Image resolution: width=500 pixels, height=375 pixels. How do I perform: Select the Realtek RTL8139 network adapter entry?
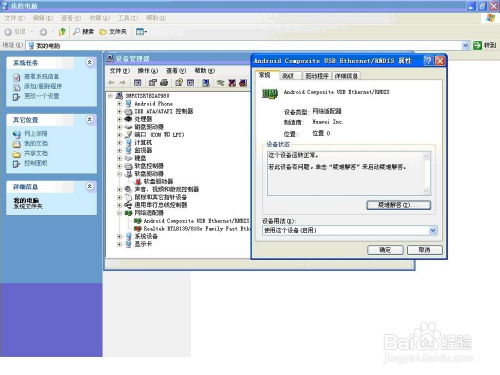[x=196, y=229]
